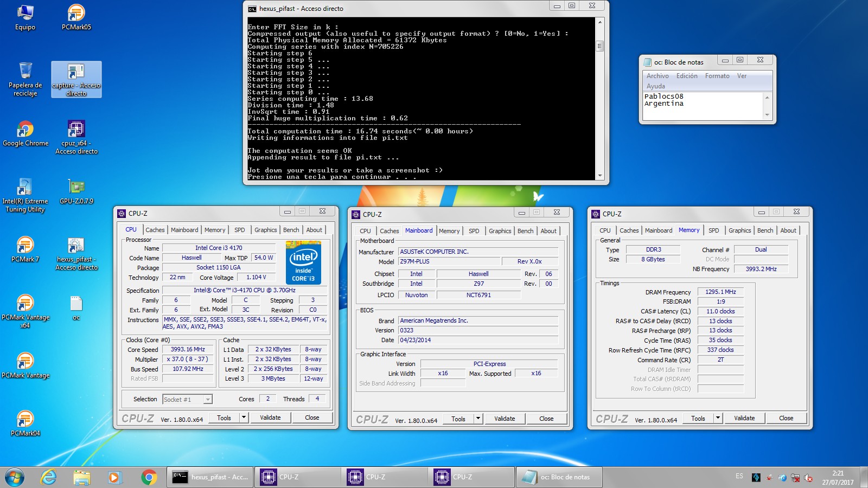
Task: Open Graphics tab in middle CPU-Z window
Action: point(500,231)
